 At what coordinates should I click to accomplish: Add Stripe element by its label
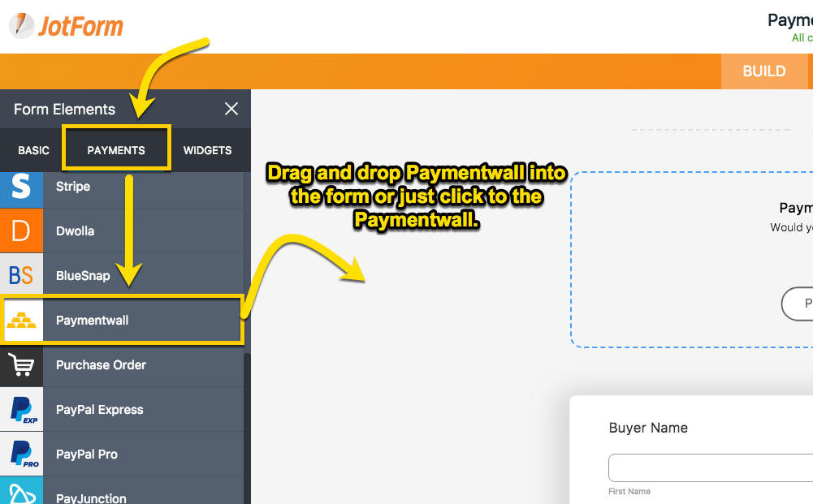pos(73,187)
